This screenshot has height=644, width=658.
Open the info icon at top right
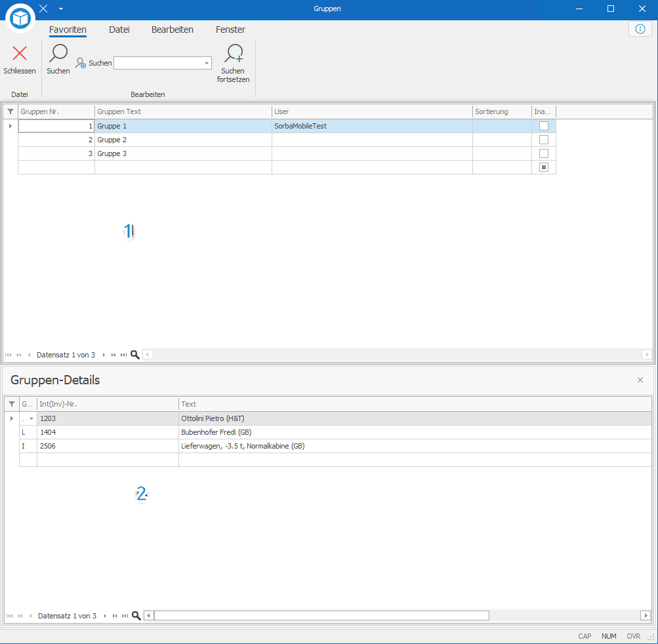point(640,29)
